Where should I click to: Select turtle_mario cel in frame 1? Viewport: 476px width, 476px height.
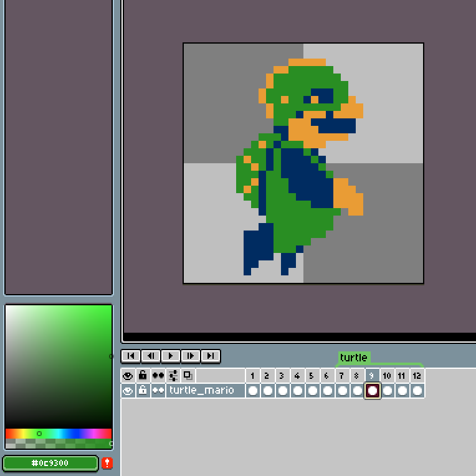point(252,391)
